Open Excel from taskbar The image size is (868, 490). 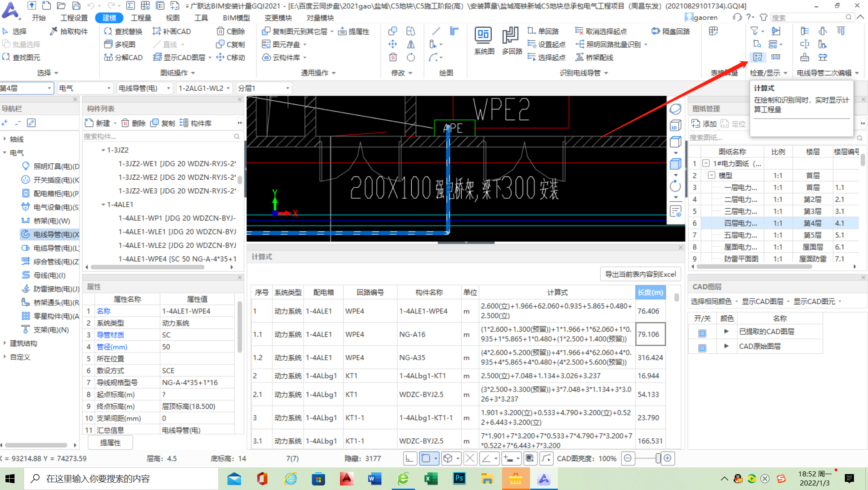point(431,479)
